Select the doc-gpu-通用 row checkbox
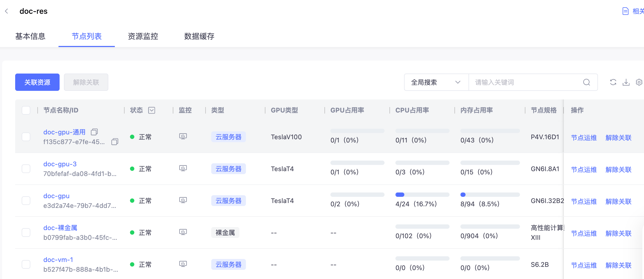This screenshot has width=644, height=279. click(x=26, y=137)
